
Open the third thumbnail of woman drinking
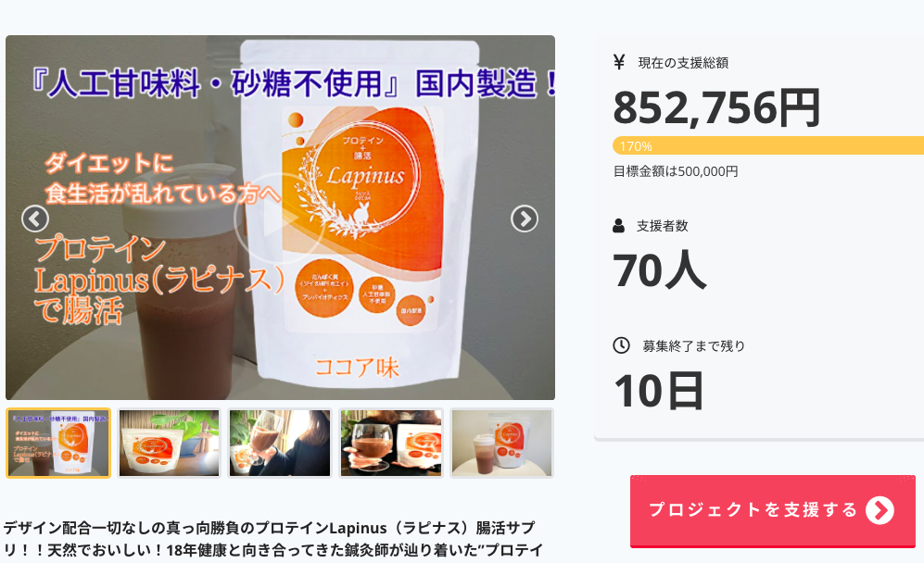coord(280,443)
